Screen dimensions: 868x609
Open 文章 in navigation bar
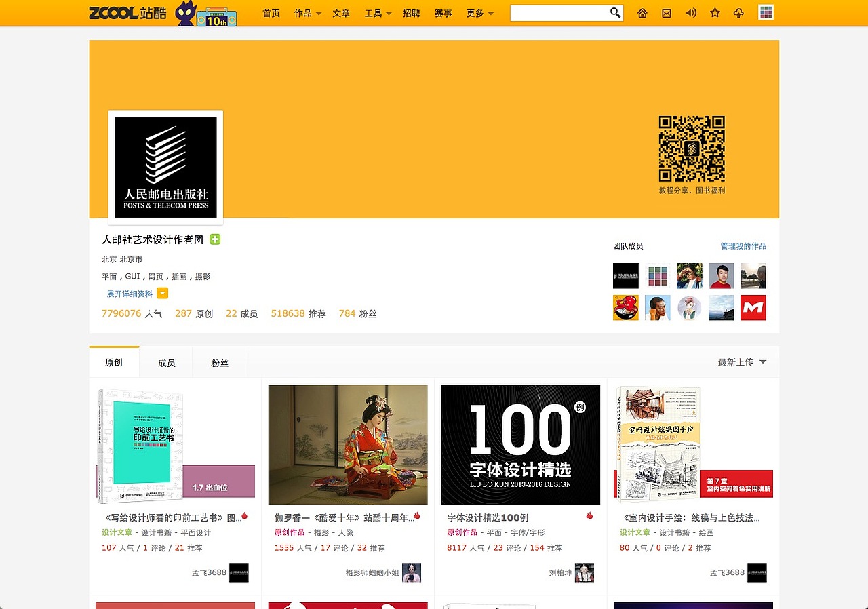(x=342, y=13)
